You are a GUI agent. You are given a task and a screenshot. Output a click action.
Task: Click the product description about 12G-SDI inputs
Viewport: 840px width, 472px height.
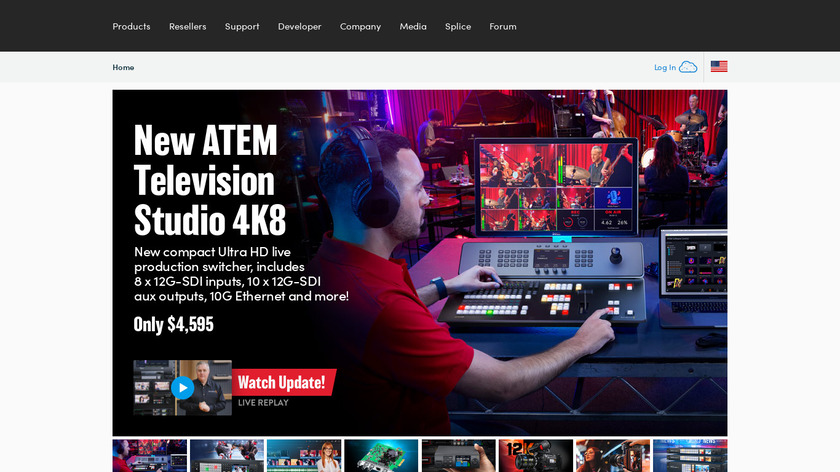coord(241,274)
